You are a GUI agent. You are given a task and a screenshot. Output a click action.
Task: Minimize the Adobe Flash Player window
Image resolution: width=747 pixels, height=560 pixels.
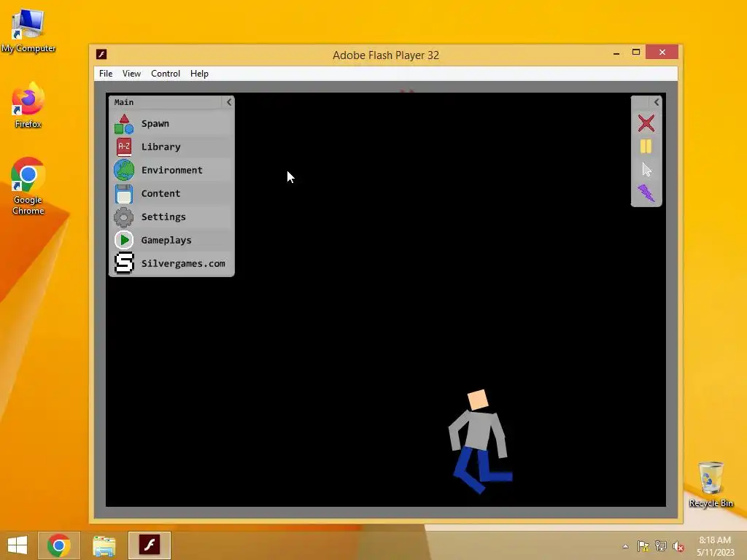pyautogui.click(x=616, y=52)
